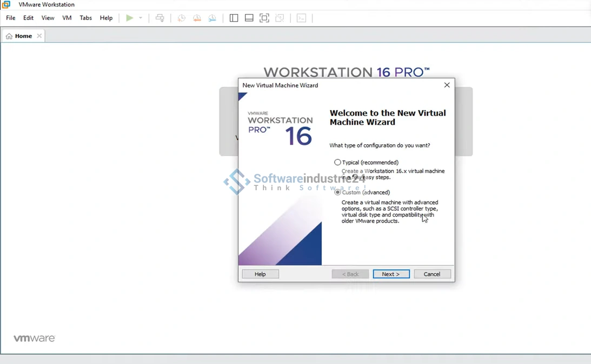
Task: Open the console view toolbar icon
Action: click(301, 18)
